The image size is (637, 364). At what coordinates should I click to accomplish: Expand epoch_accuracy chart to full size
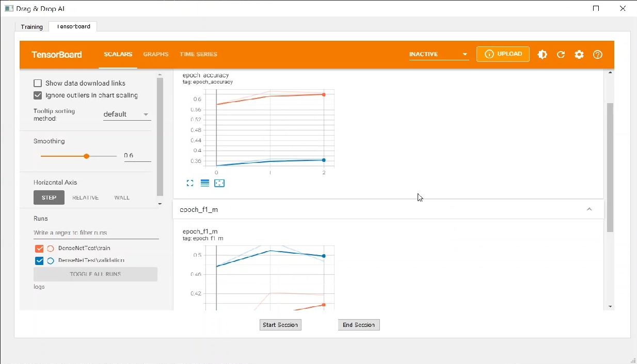[190, 183]
